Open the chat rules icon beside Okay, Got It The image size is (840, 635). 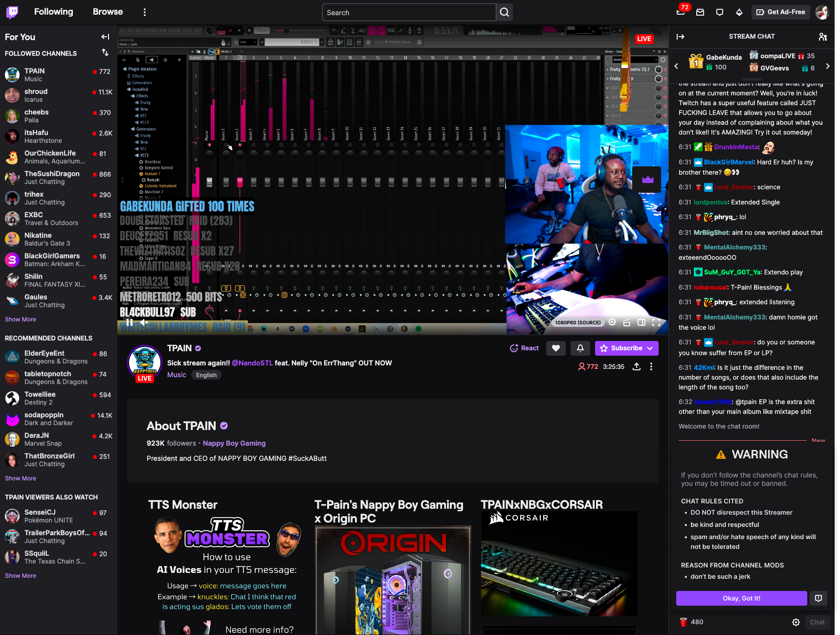(x=818, y=598)
